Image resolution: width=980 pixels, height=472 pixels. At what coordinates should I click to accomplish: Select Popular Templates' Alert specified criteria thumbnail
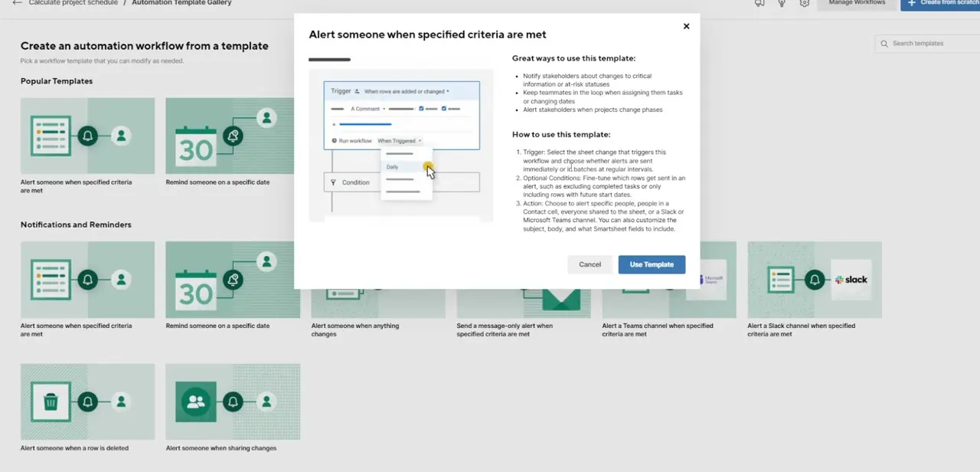pyautogui.click(x=87, y=136)
